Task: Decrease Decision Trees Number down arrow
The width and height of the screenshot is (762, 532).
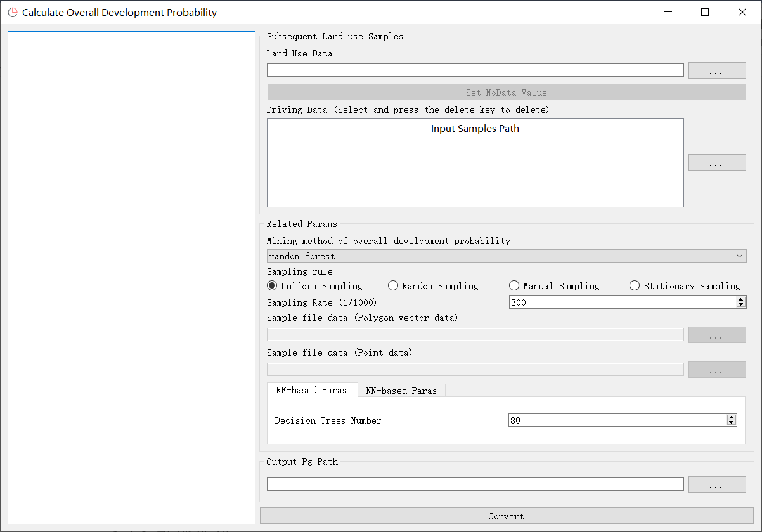Action: point(732,424)
